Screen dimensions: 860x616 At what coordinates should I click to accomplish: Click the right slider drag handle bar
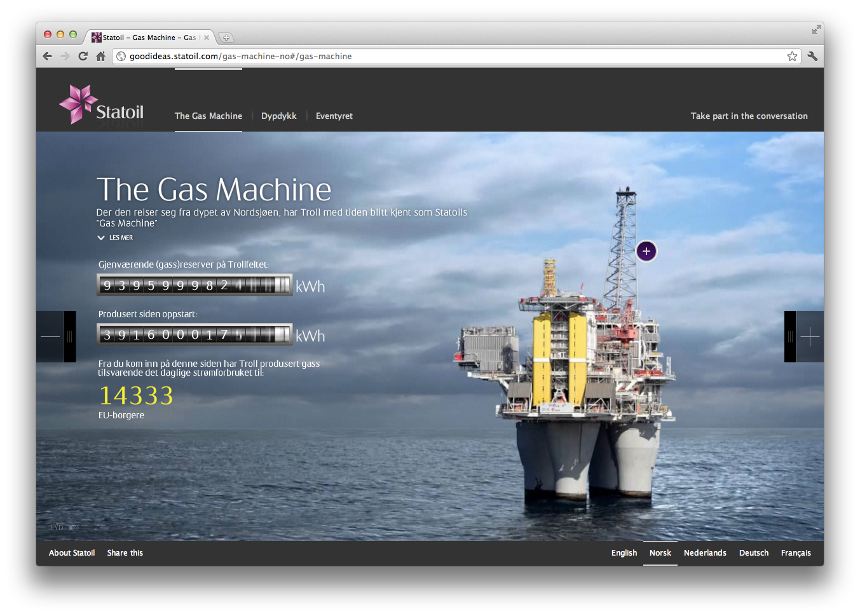click(x=790, y=336)
